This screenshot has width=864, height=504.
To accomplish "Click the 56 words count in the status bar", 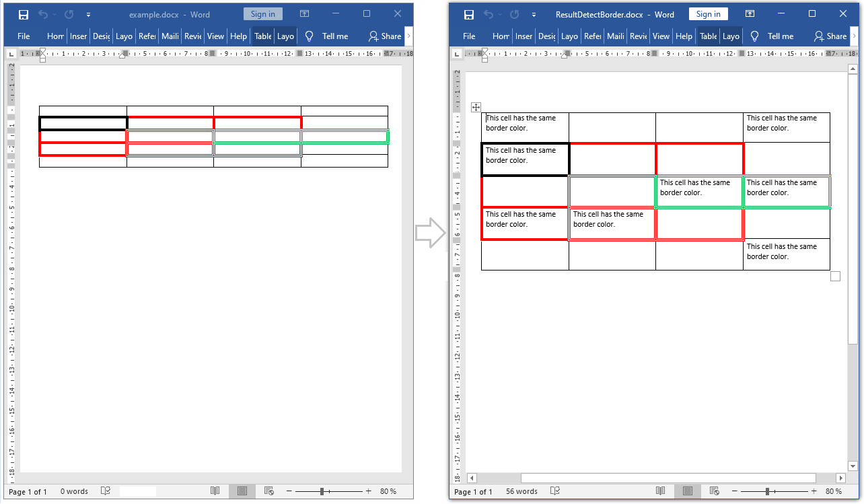I will [521, 492].
